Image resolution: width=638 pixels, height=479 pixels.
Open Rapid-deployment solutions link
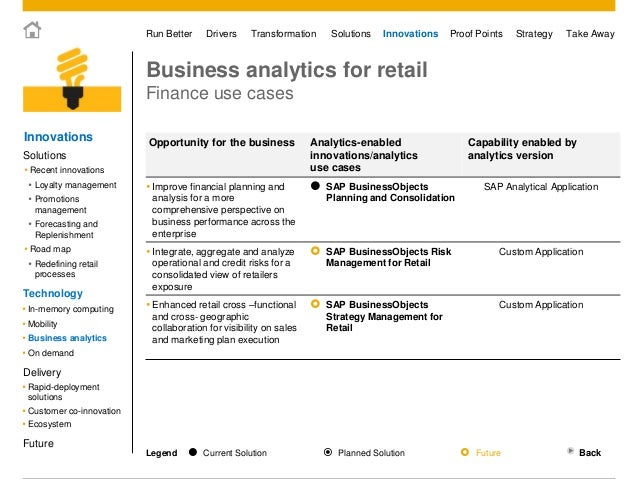(x=63, y=392)
